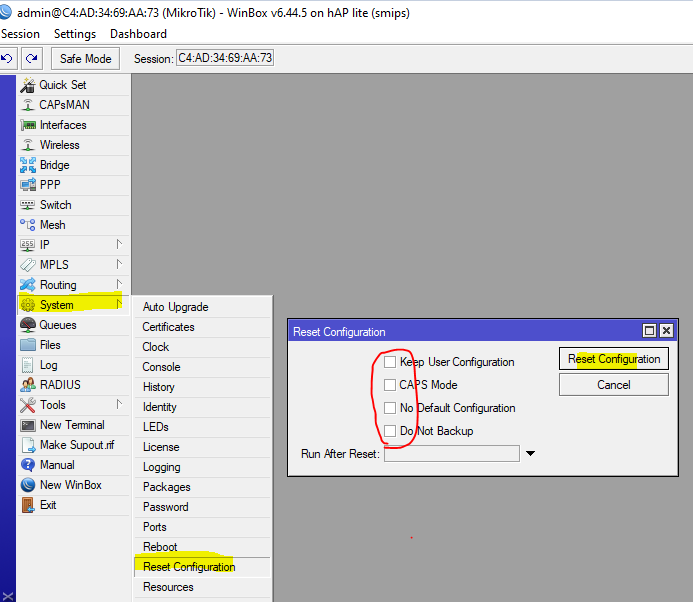Click the Undo arrow toolbar button
Screen dimensions: 693x602
7,58
